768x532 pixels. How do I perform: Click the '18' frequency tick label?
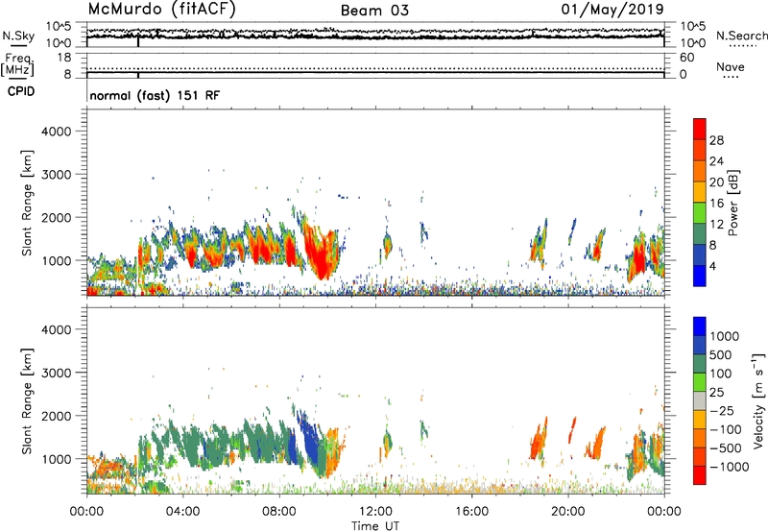63,58
